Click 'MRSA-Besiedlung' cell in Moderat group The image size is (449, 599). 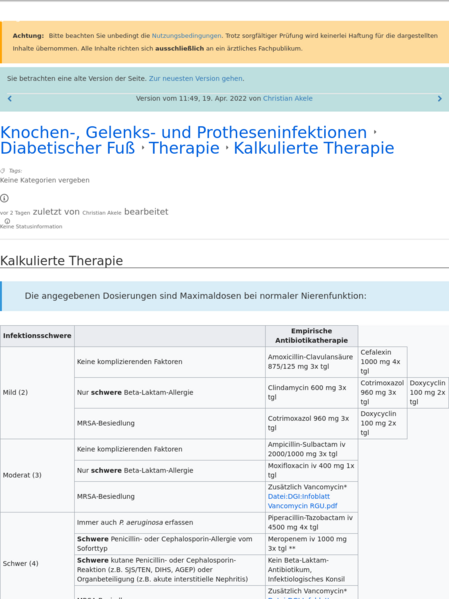170,497
